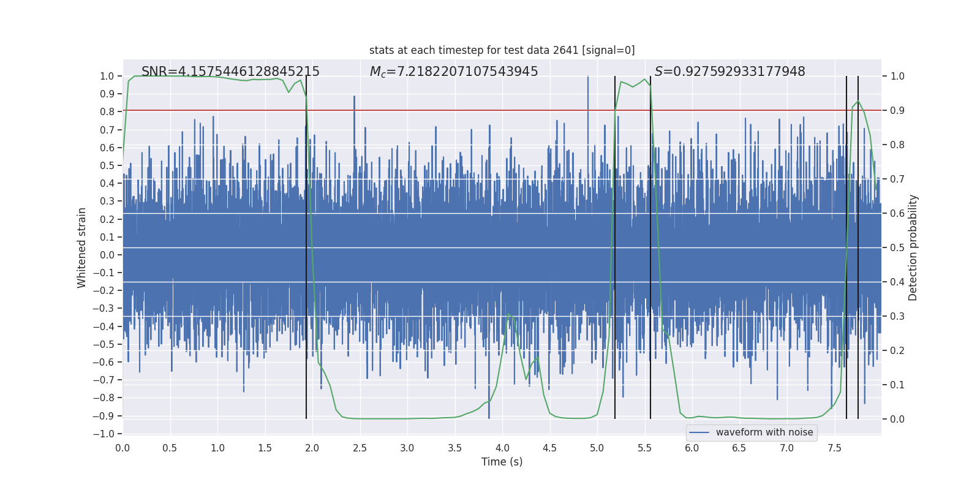Click the black vertical marker near 1.9 s
980x490 pixels.
306,247
